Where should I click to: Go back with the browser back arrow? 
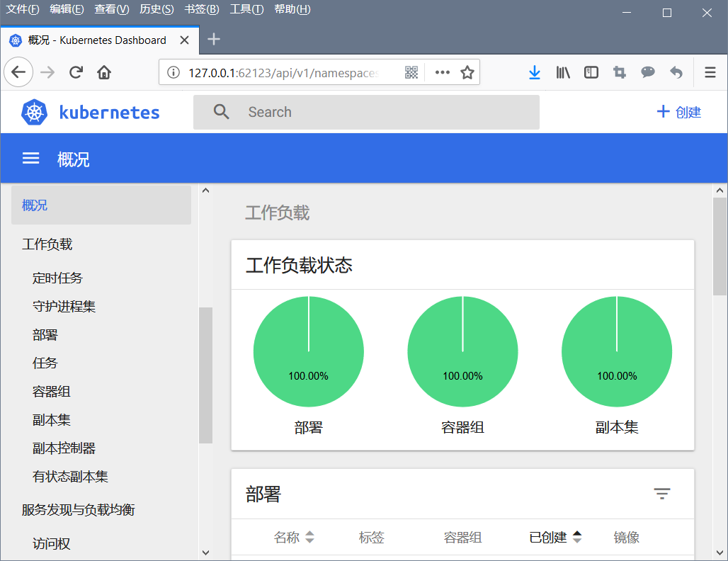(x=18, y=72)
